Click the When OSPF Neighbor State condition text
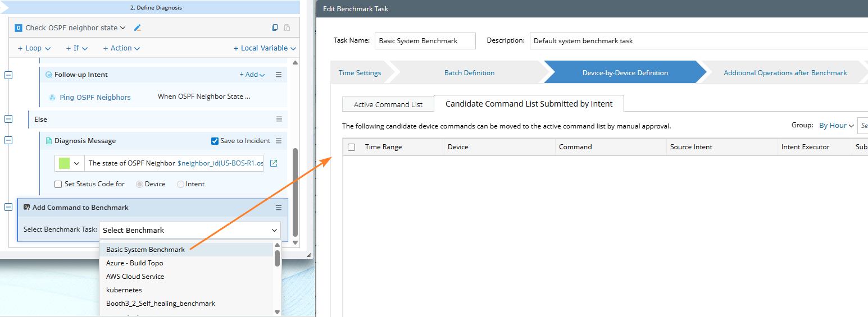Screen dimensions: 868x317 pyautogui.click(x=204, y=97)
